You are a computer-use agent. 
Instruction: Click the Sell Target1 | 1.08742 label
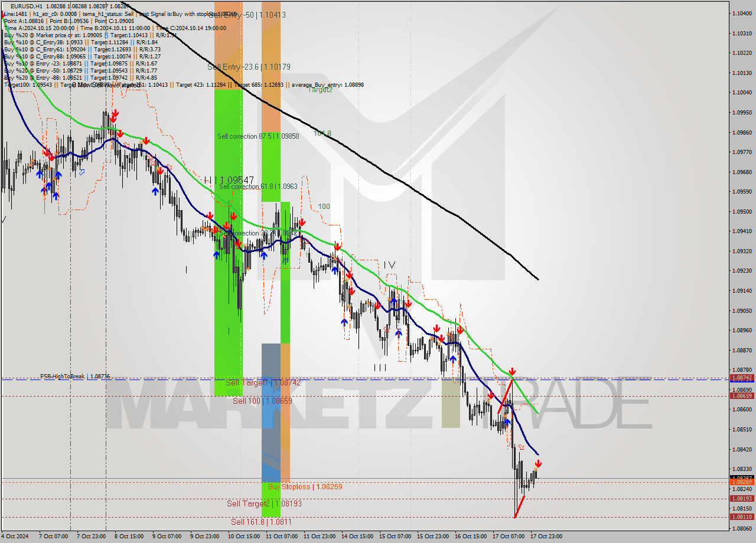[x=263, y=383]
